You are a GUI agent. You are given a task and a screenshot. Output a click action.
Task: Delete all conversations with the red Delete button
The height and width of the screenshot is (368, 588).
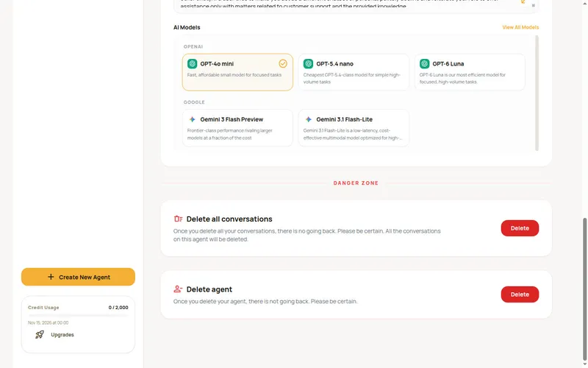(520, 228)
